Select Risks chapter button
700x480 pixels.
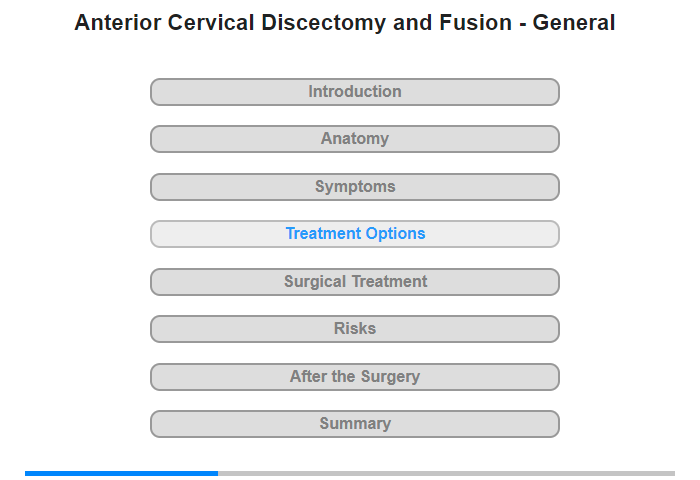[x=354, y=329]
